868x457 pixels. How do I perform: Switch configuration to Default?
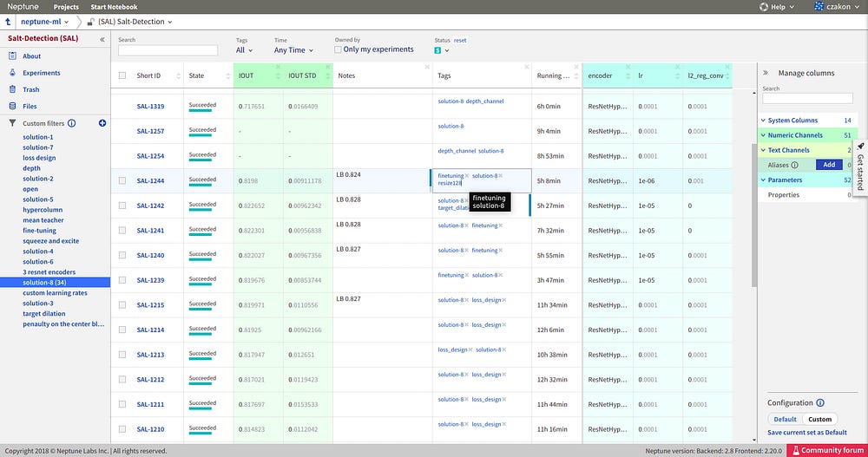[785, 419]
